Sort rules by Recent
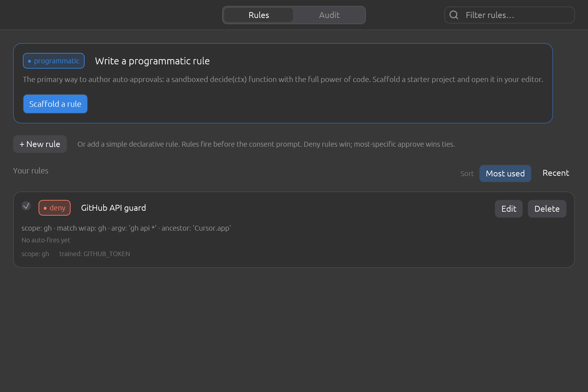The width and height of the screenshot is (588, 392). [x=556, y=173]
